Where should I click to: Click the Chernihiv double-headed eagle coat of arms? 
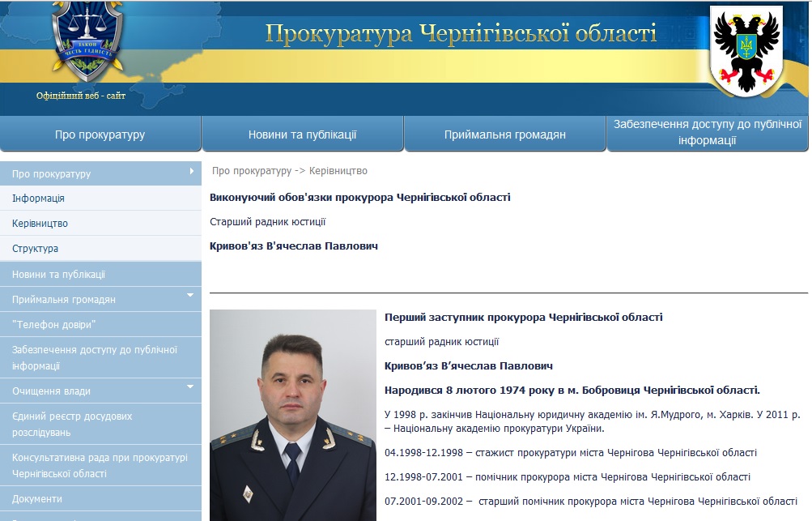[746, 50]
